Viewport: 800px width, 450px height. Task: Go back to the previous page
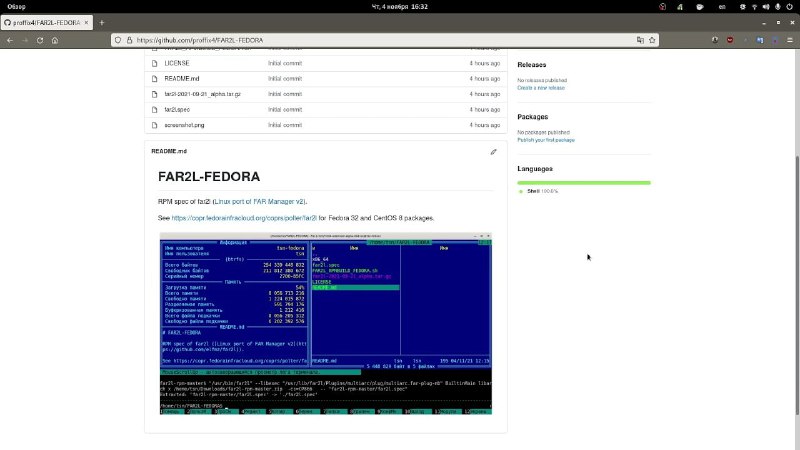[x=10, y=40]
